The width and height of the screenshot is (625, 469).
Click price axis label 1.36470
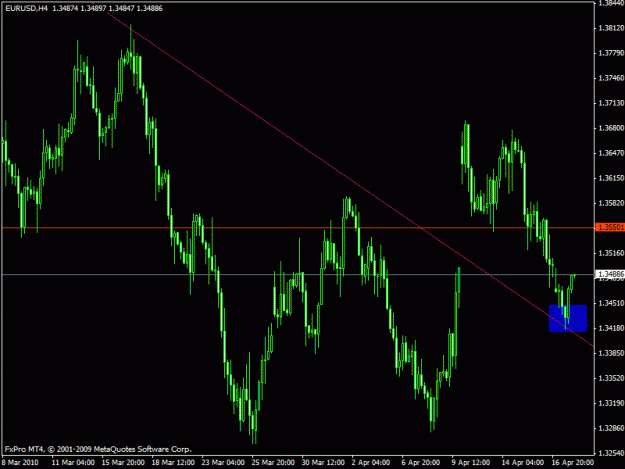point(611,153)
